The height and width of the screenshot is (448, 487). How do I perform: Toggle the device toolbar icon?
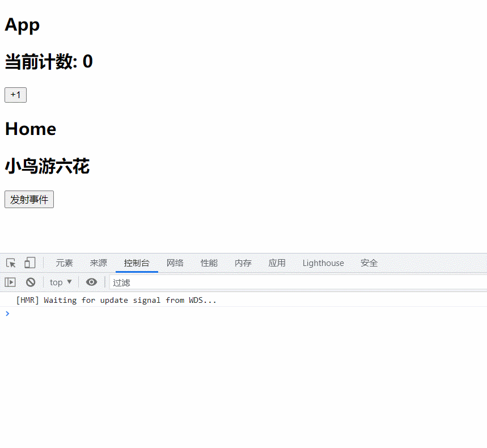pyautogui.click(x=29, y=263)
